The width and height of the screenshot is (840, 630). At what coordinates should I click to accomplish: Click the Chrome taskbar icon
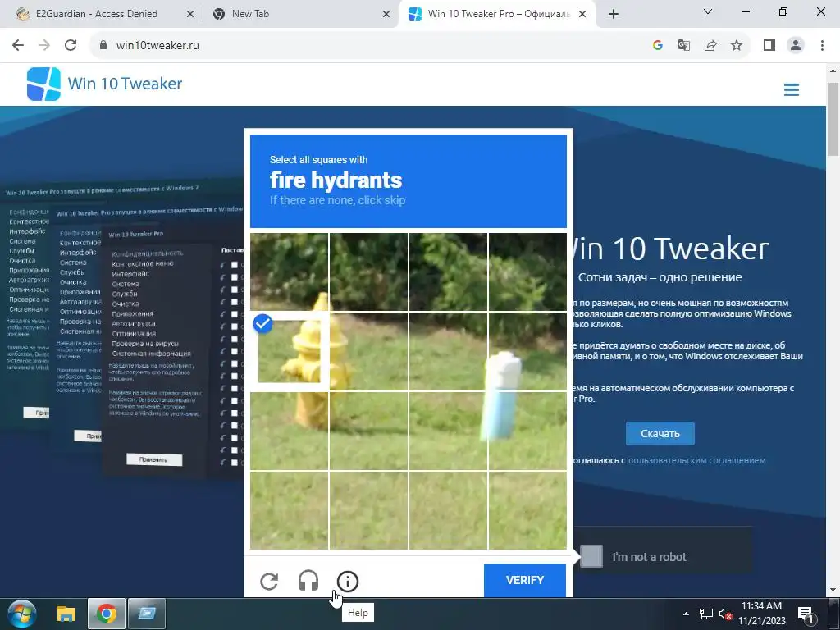[106, 614]
